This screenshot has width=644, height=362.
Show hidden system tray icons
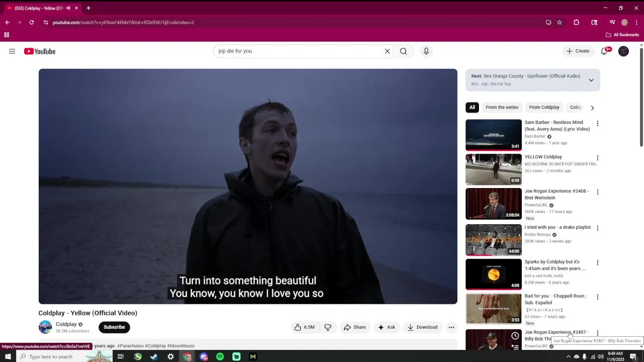569,356
